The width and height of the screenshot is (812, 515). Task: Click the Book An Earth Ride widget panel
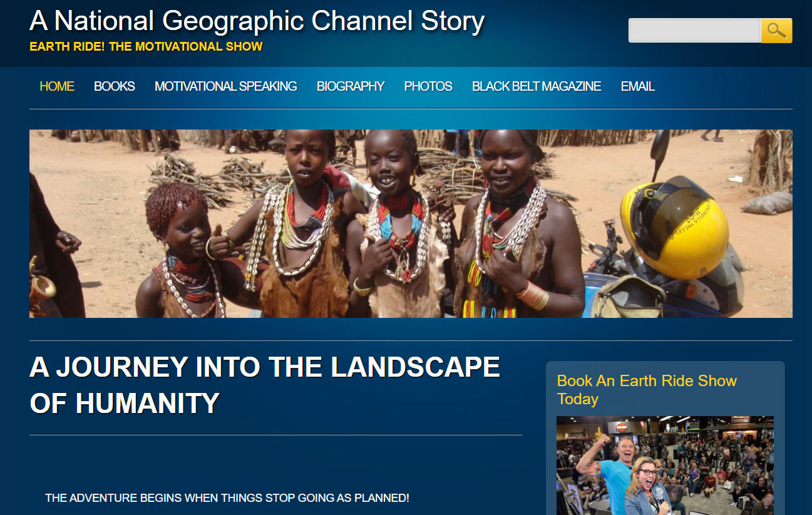coord(665,438)
